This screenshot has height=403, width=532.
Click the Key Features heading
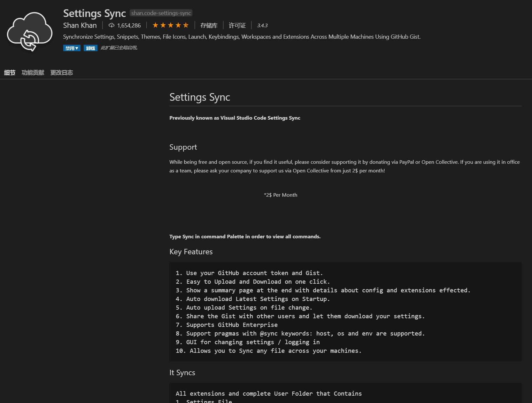(x=191, y=252)
